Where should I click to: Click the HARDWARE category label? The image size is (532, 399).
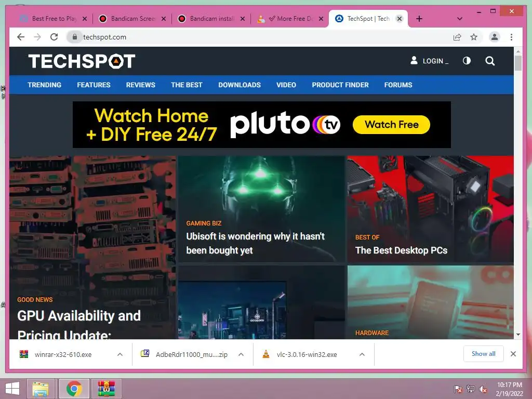(x=372, y=333)
